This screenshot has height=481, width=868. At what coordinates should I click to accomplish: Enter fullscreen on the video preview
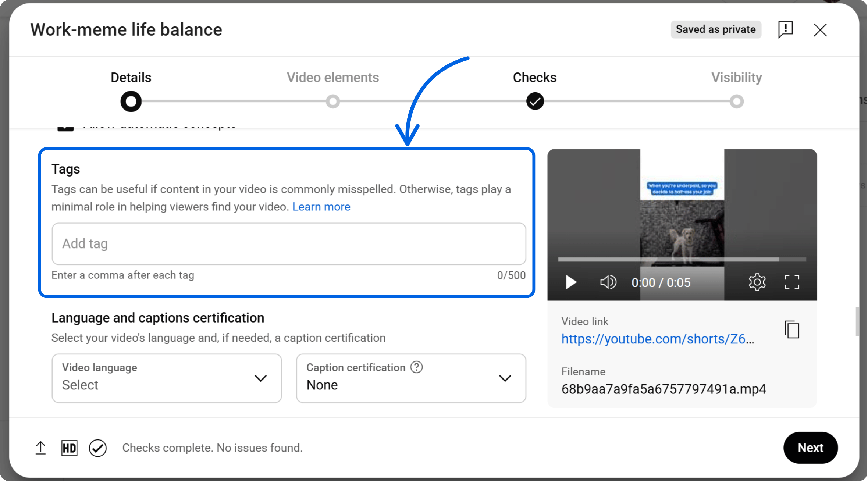(791, 282)
